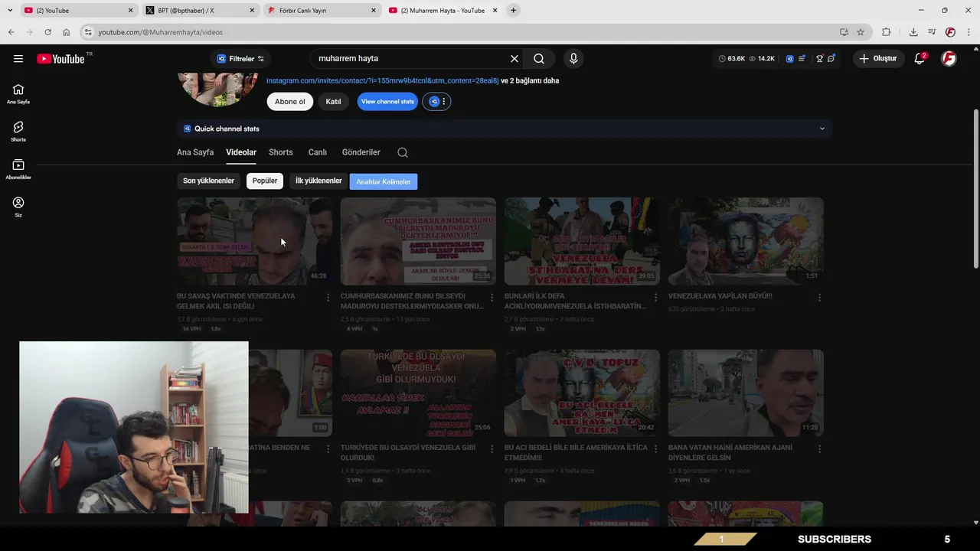Click the page vertical scrollbar
Screen dimensions: 980x551
(975, 187)
